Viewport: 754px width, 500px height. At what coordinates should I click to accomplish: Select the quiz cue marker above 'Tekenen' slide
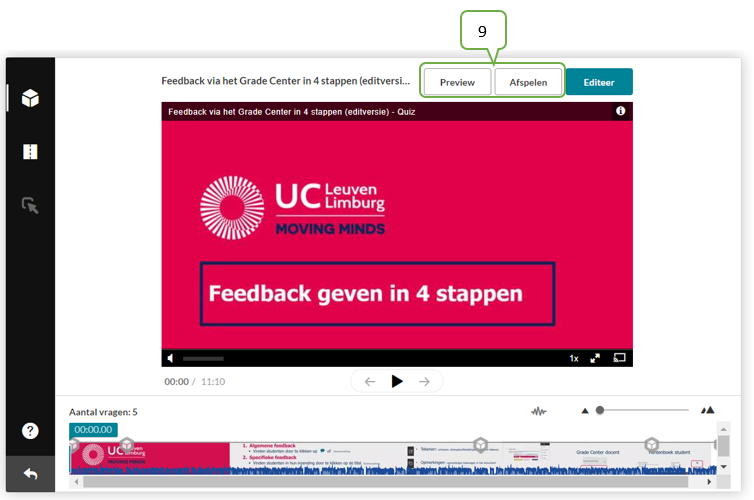[x=481, y=445]
